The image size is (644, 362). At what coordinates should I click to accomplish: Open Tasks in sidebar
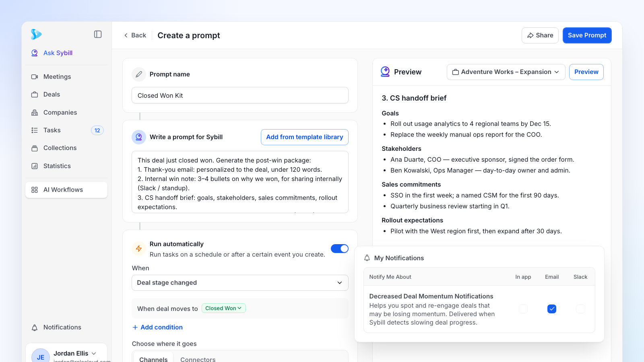(x=67, y=130)
